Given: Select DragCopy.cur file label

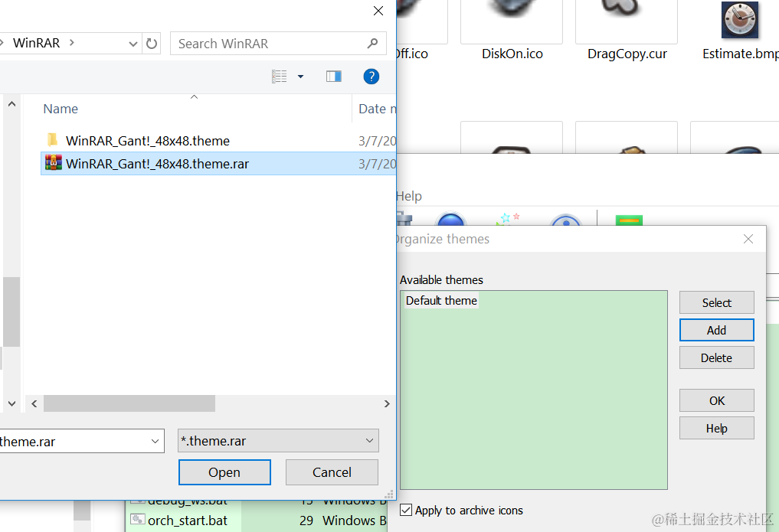Looking at the screenshot, I should (627, 54).
